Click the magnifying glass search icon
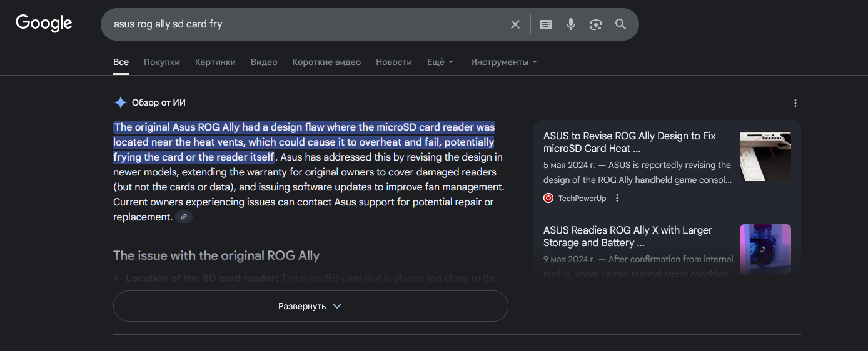This screenshot has width=868, height=351. pyautogui.click(x=620, y=24)
